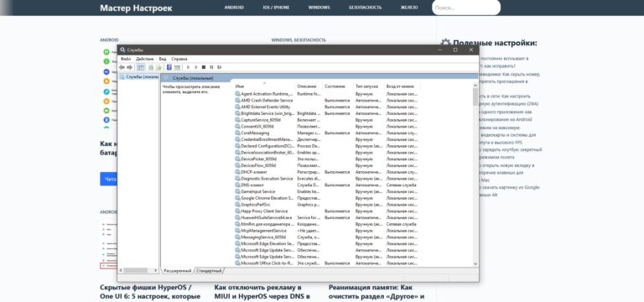Click the Export List toolbar icon
The image size is (644, 302).
click(158, 67)
